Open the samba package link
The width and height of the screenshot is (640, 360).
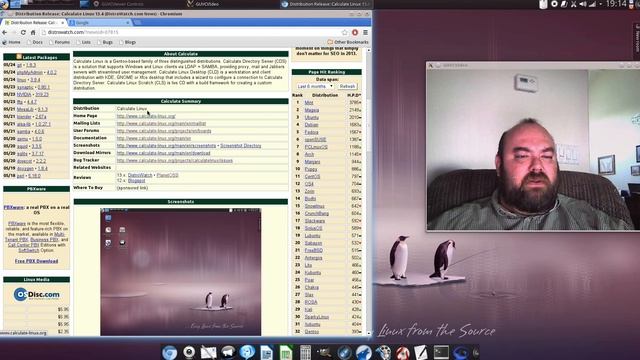(x=24, y=131)
